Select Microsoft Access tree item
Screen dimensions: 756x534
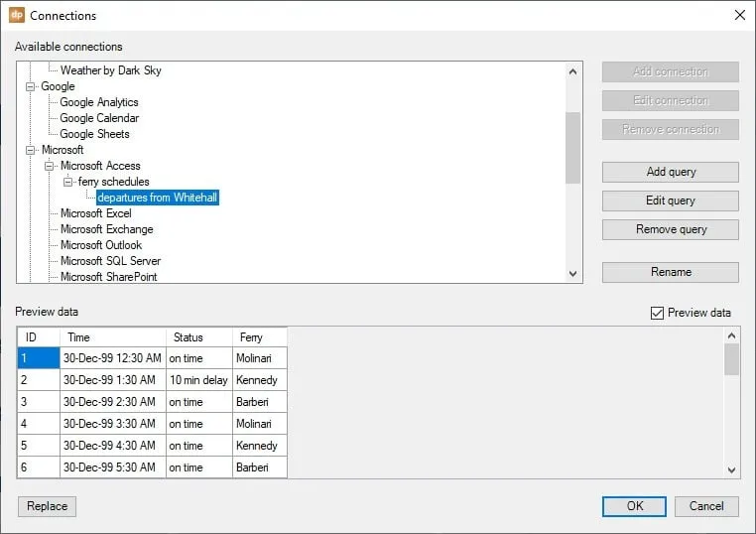(100, 166)
